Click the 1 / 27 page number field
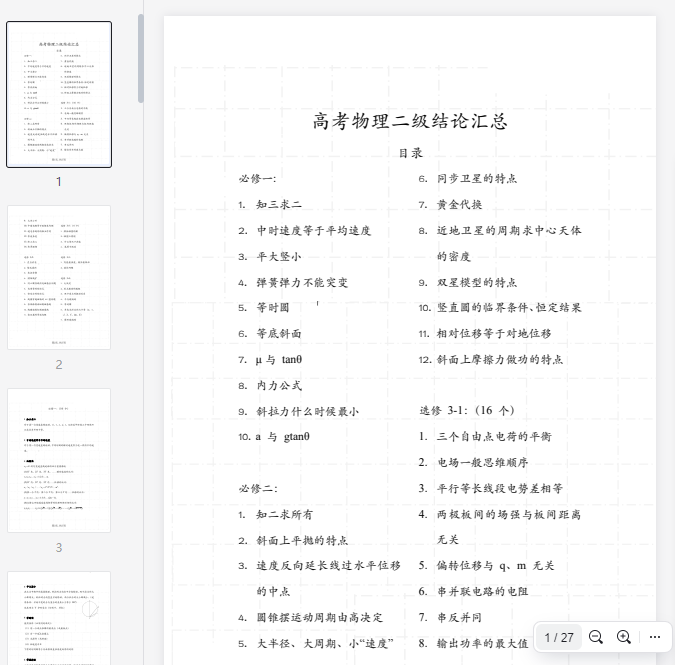The width and height of the screenshot is (675, 665). (559, 637)
